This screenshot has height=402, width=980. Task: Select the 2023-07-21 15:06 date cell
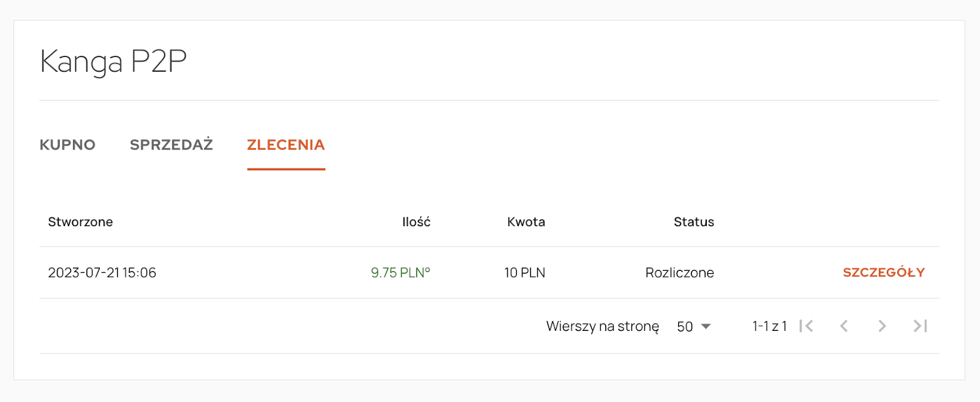pos(102,273)
